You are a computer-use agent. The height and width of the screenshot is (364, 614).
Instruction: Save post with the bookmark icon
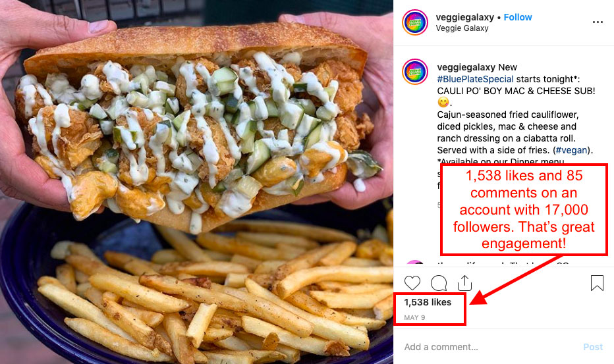[x=597, y=283]
